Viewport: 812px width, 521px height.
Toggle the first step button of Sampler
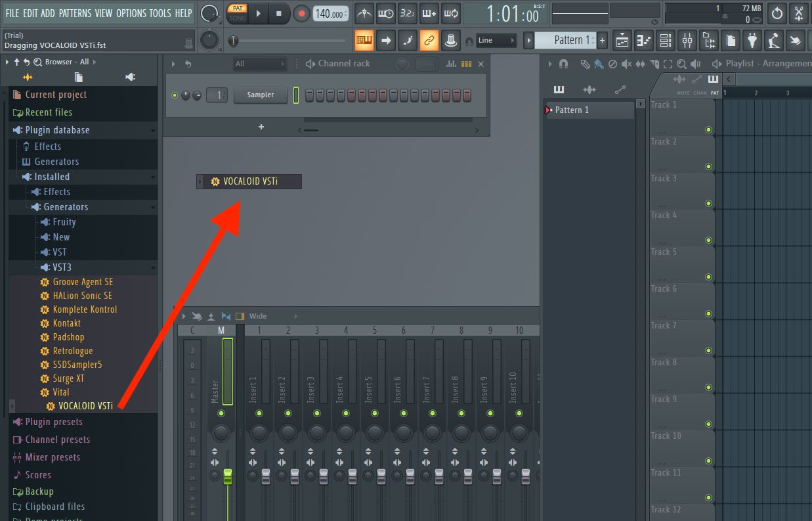point(310,95)
